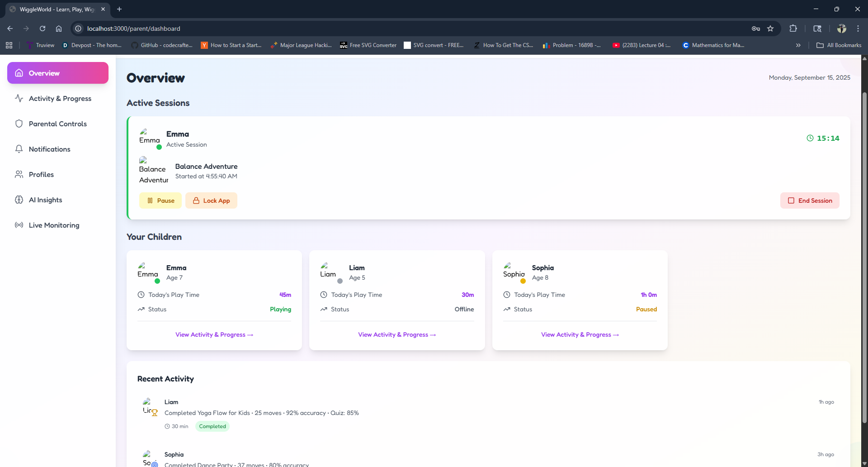Click the Completed badge on Liam's activity
This screenshot has width=868, height=467.
[212, 426]
